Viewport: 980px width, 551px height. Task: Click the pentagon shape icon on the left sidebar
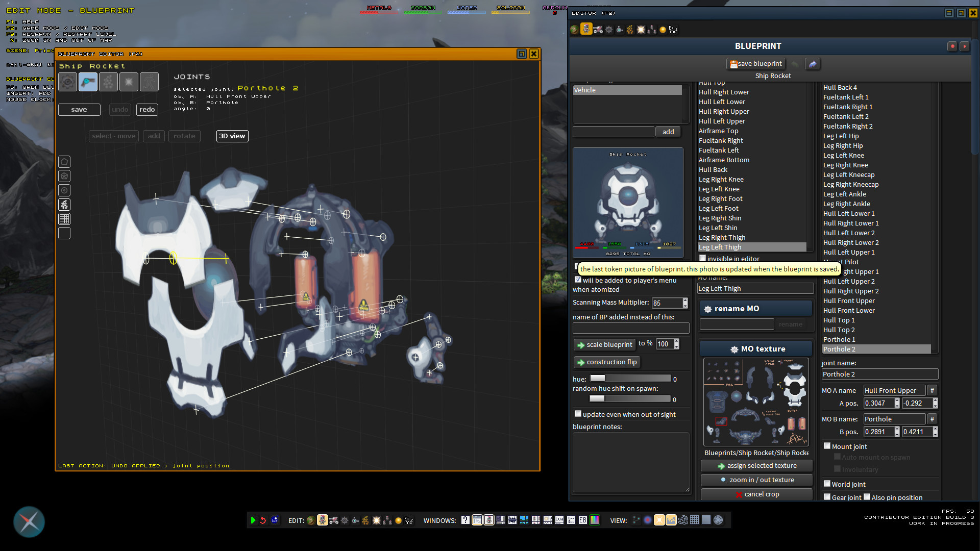click(x=64, y=162)
